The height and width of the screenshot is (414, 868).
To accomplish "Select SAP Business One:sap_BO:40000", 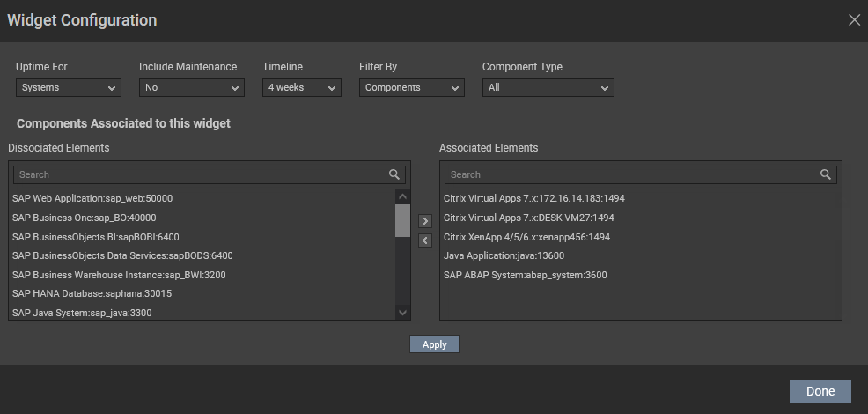I will click(x=85, y=218).
